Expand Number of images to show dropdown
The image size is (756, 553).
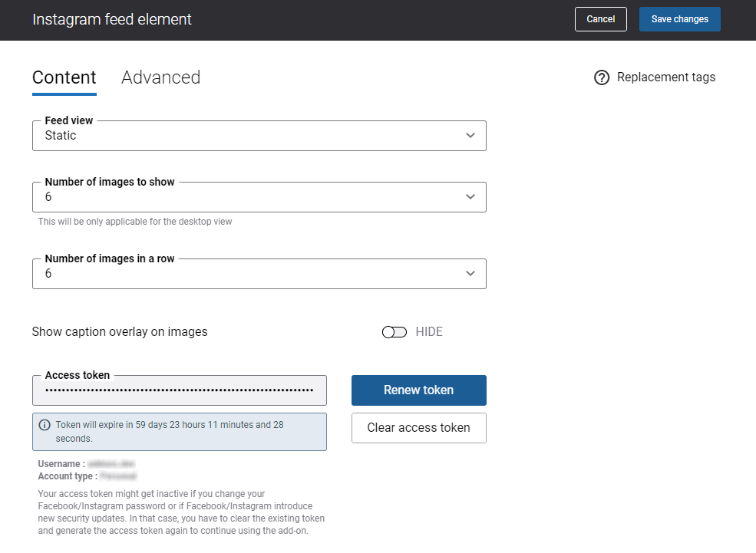[x=259, y=197]
